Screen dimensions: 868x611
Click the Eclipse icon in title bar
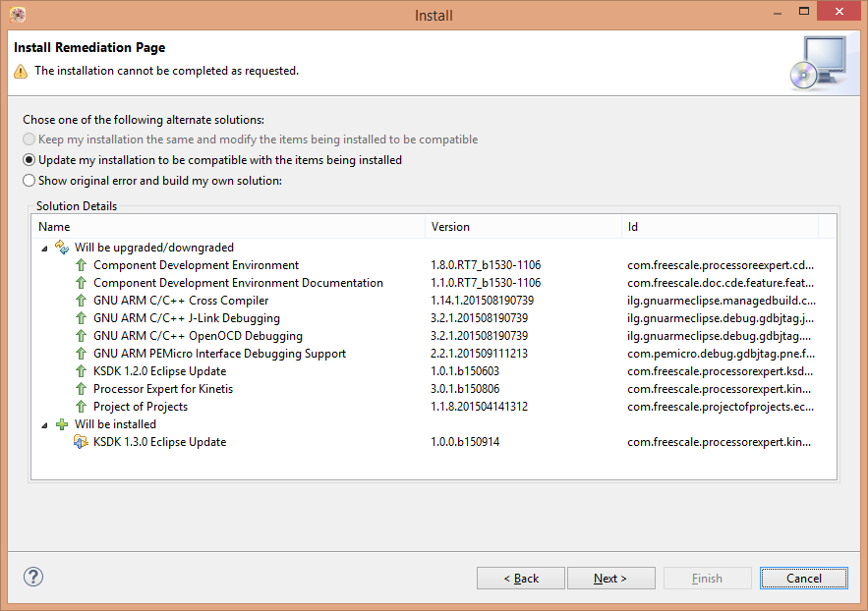click(17, 15)
